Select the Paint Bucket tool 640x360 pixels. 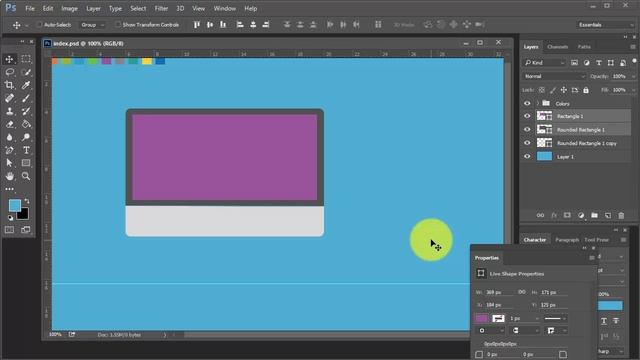tap(26, 124)
